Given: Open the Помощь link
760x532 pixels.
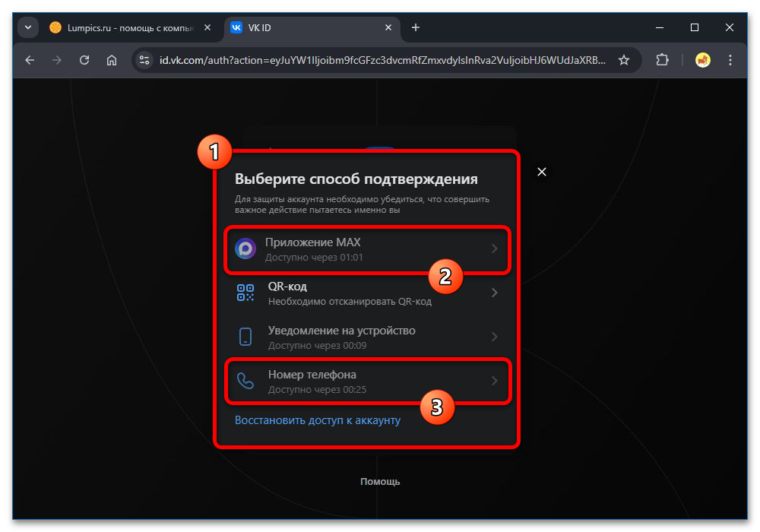Looking at the screenshot, I should [380, 482].
